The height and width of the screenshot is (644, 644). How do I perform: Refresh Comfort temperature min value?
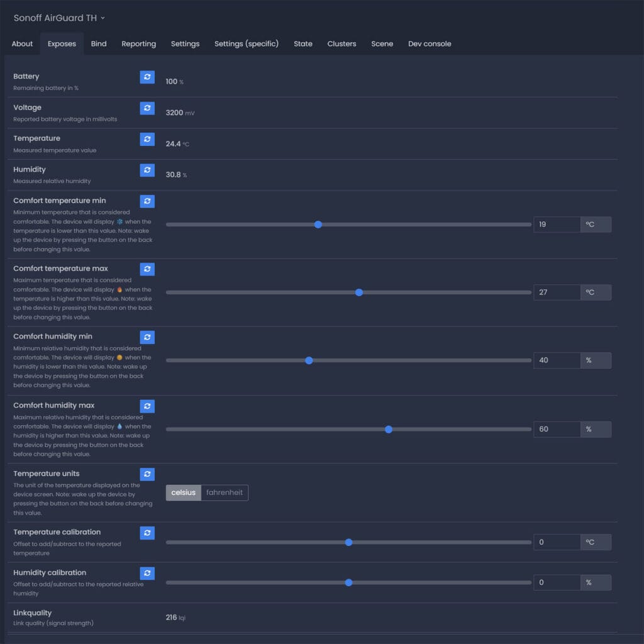[x=147, y=201]
